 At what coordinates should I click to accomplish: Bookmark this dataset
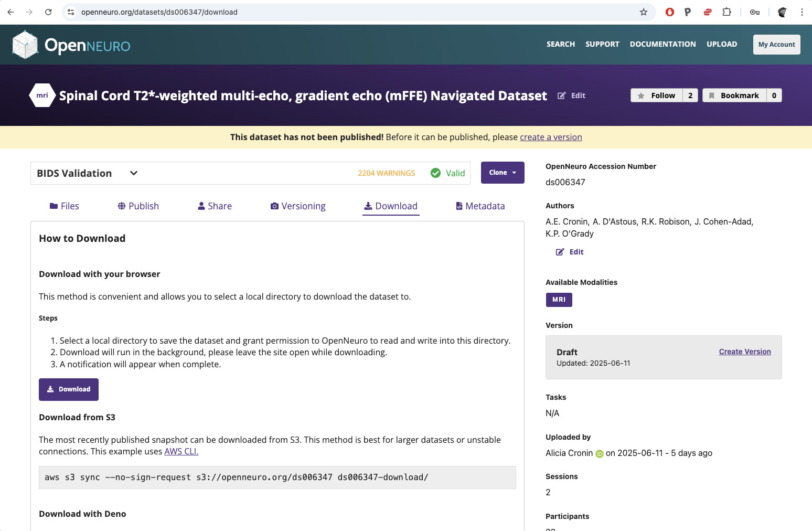point(734,95)
